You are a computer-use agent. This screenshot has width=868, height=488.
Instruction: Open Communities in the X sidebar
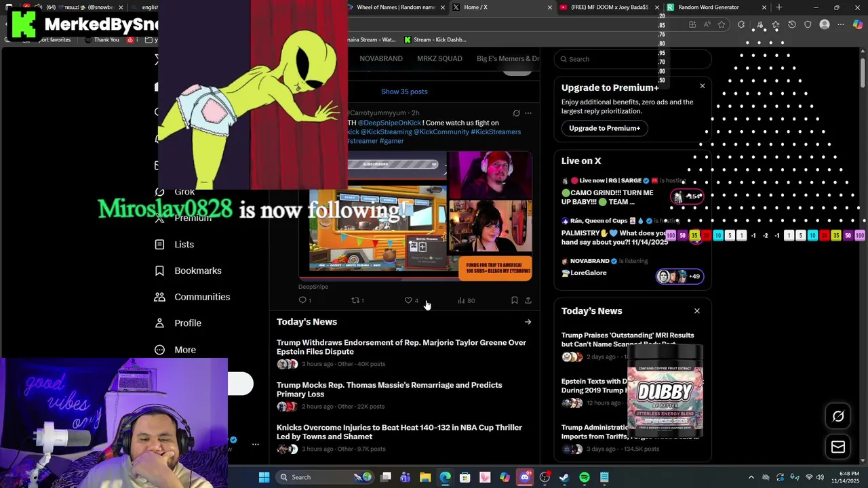coord(192,297)
